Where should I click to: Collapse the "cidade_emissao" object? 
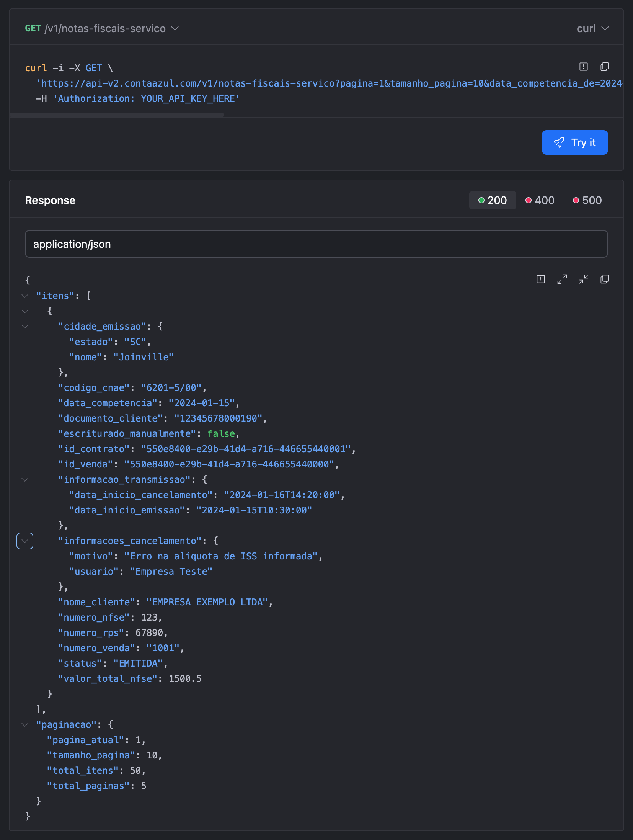click(25, 327)
